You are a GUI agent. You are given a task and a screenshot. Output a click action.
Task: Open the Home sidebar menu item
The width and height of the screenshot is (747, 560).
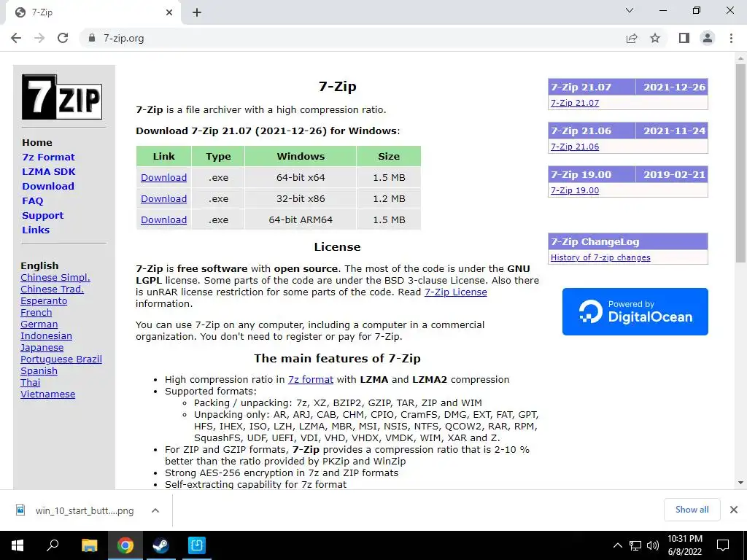(x=36, y=142)
